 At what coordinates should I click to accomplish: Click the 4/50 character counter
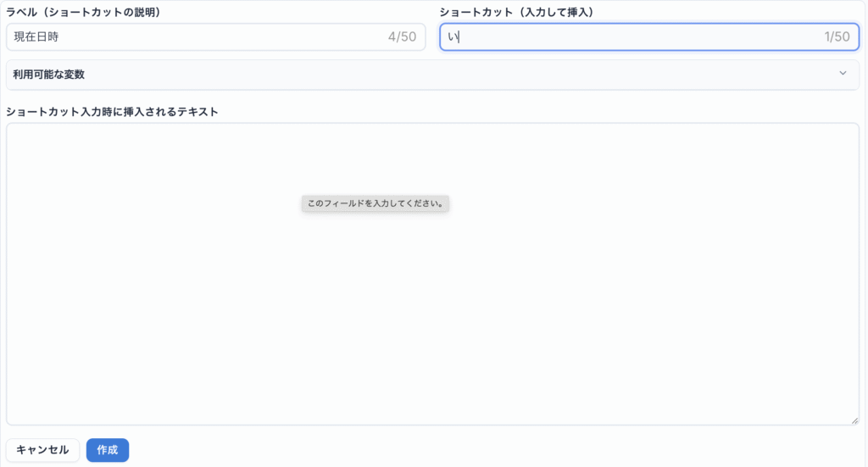401,37
